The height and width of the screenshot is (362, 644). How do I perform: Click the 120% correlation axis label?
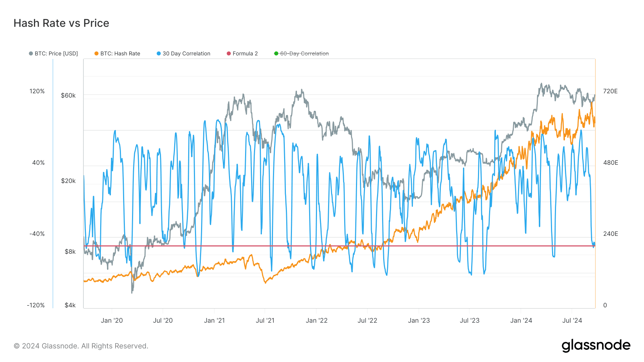click(37, 91)
